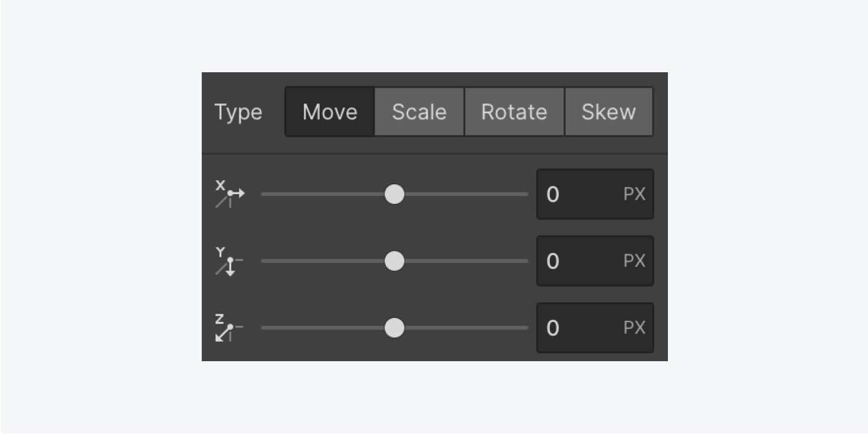868x434 pixels.
Task: Click the Type label
Action: click(x=238, y=112)
